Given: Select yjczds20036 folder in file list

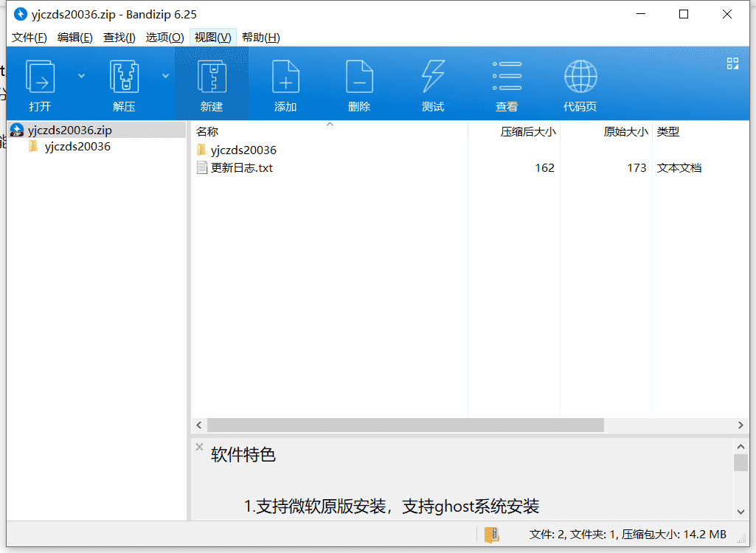Looking at the screenshot, I should coord(243,150).
